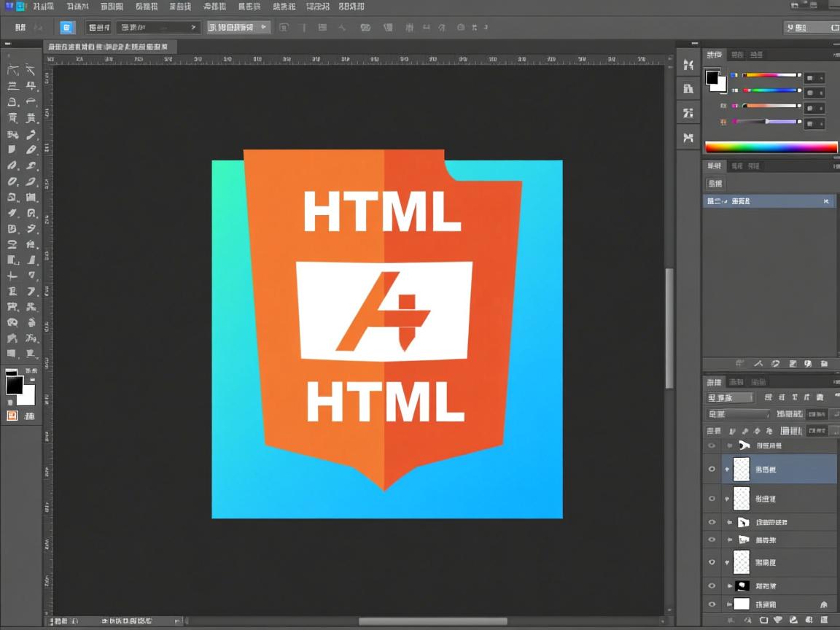Toggle visibility of the bottom Background layer
This screenshot has height=630, width=840.
click(712, 604)
